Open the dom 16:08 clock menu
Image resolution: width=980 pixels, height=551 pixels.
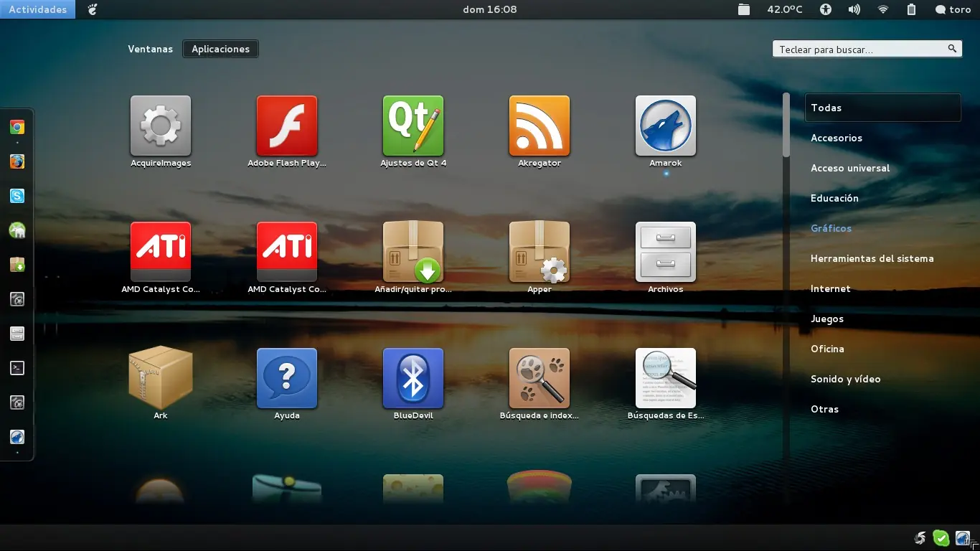490,9
